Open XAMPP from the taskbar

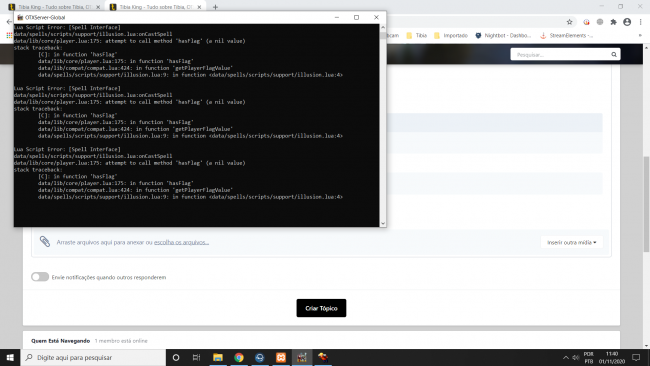point(281,357)
